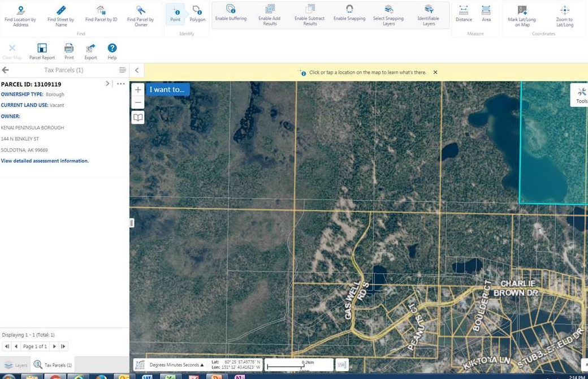The width and height of the screenshot is (588, 379).
Task: Go to last results page
Action: coord(63,346)
